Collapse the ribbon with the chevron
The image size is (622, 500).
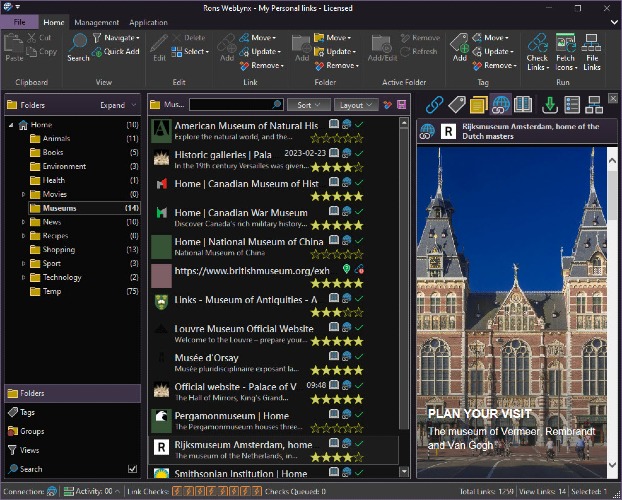click(x=614, y=23)
